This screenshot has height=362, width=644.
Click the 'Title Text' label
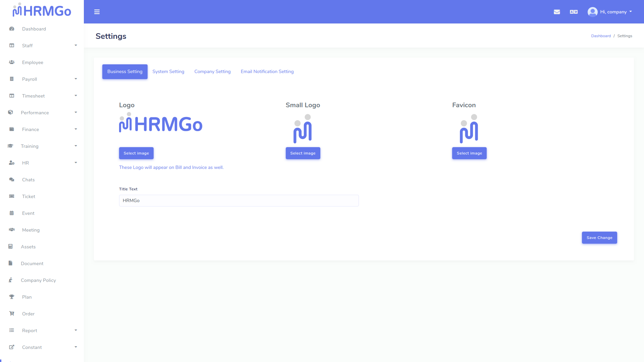tap(128, 189)
